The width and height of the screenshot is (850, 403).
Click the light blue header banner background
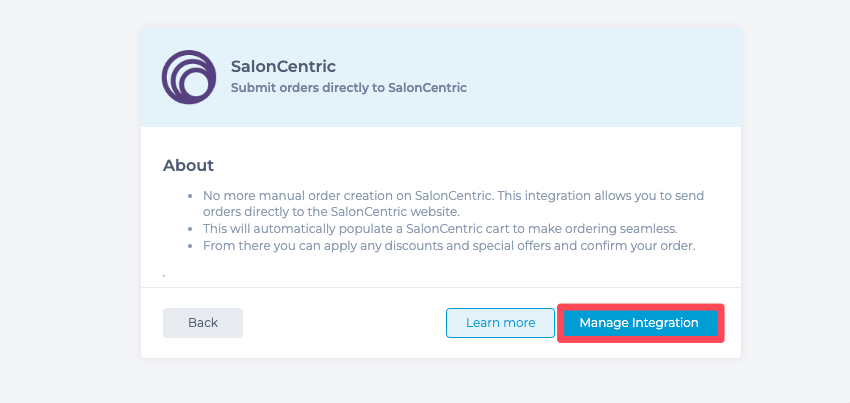click(x=596, y=77)
